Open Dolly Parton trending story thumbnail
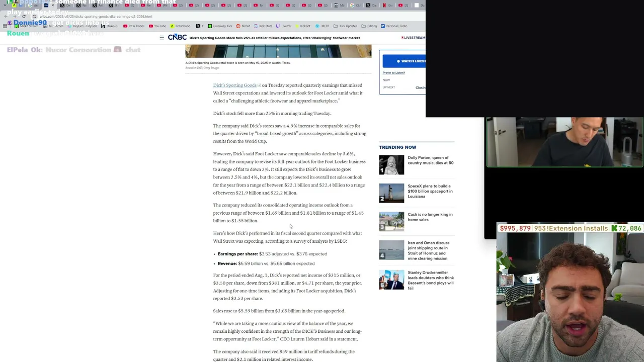 (x=391, y=165)
